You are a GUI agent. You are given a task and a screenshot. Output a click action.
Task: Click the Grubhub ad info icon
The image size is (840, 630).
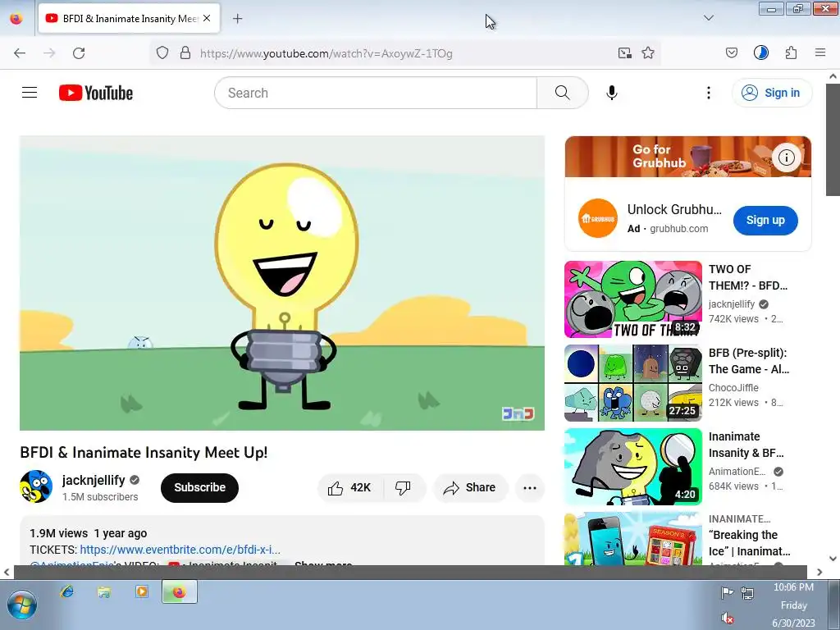787,157
